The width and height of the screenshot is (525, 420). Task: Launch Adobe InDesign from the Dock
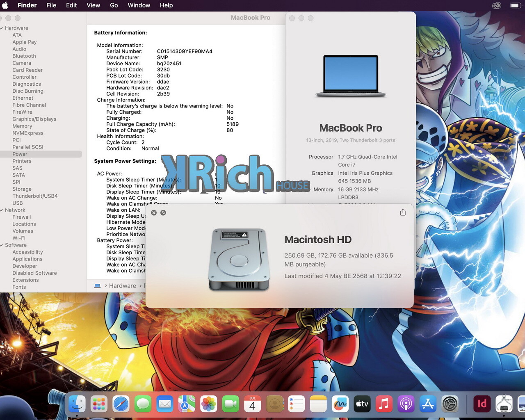click(x=482, y=404)
